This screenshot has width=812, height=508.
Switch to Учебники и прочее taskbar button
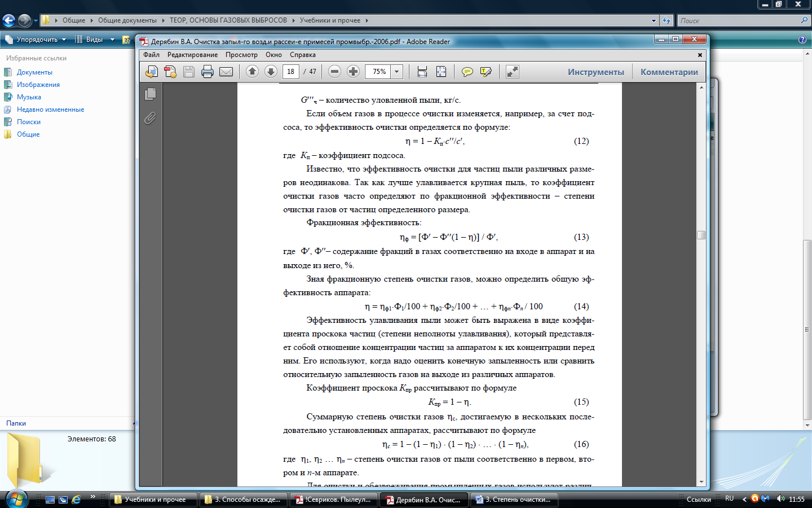coord(153,500)
